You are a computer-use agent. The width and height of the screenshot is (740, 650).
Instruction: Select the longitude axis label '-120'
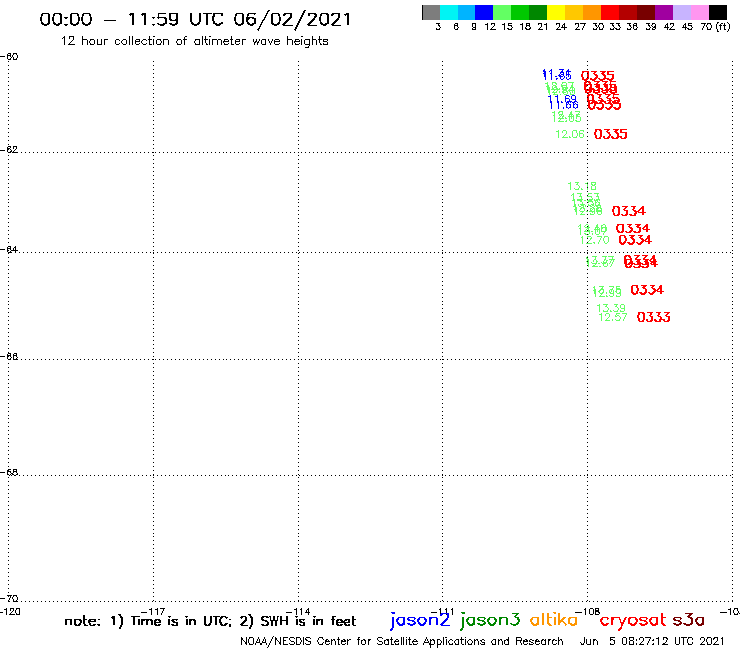[x=10, y=612]
